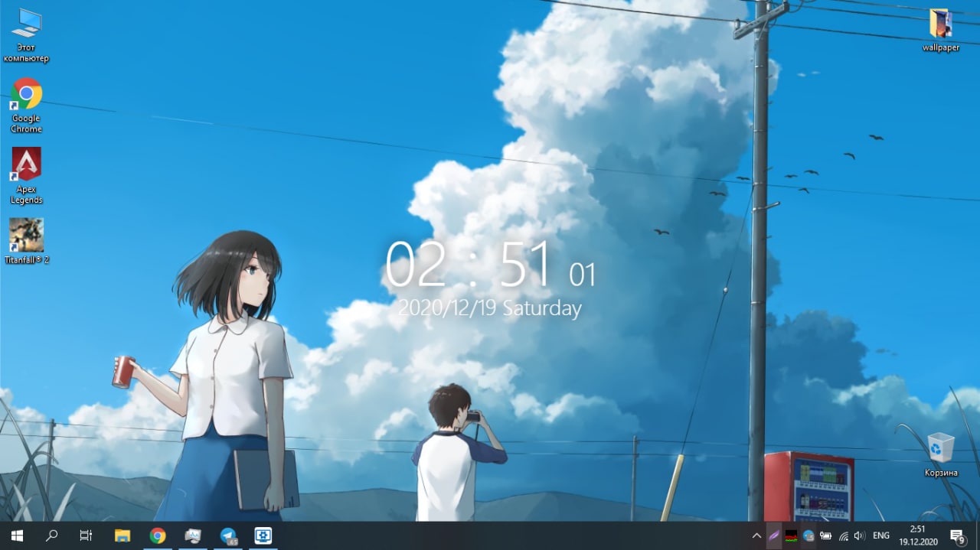The image size is (980, 550).
Task: Show hidden system tray icons
Action: pyautogui.click(x=756, y=535)
